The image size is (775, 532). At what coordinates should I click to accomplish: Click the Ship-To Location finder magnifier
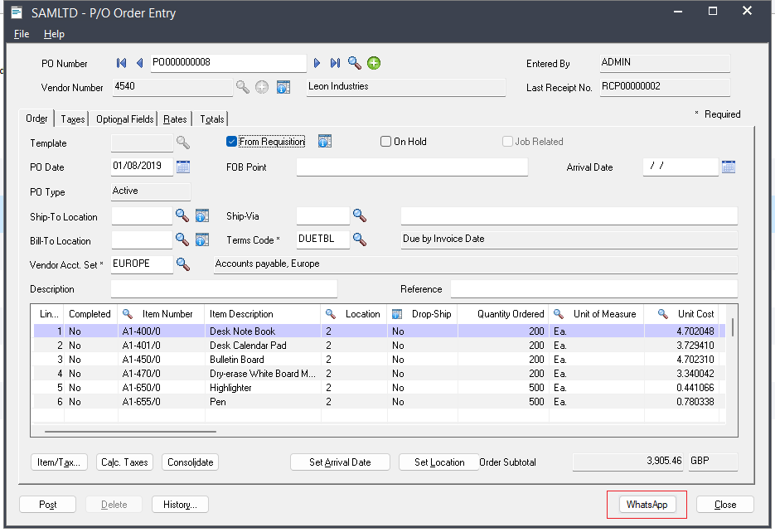[182, 216]
